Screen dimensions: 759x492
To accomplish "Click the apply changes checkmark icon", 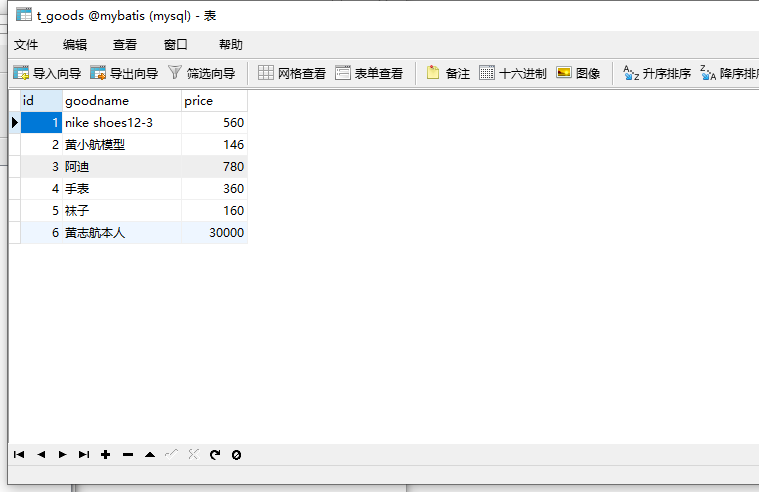I will tap(171, 454).
